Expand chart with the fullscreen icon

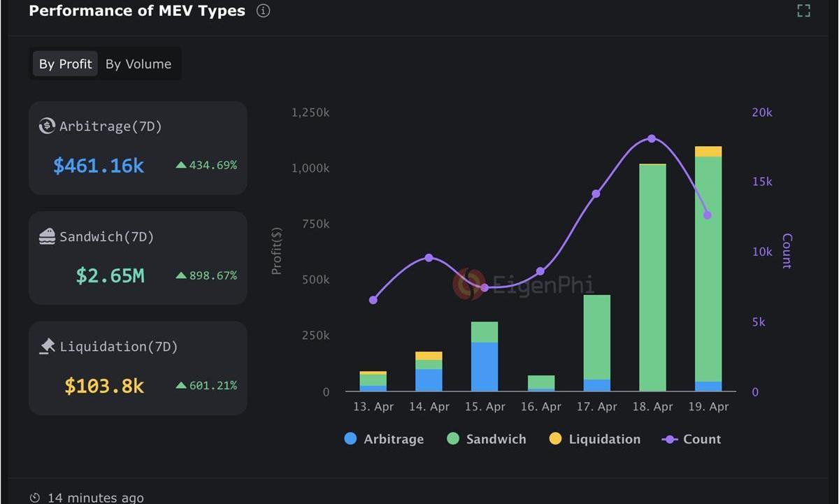point(803,10)
